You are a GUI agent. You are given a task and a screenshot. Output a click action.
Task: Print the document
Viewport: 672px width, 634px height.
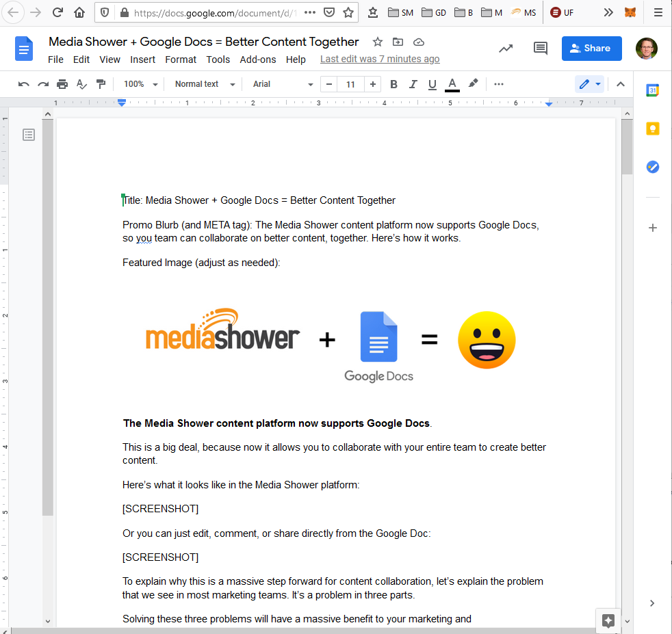tap(62, 84)
